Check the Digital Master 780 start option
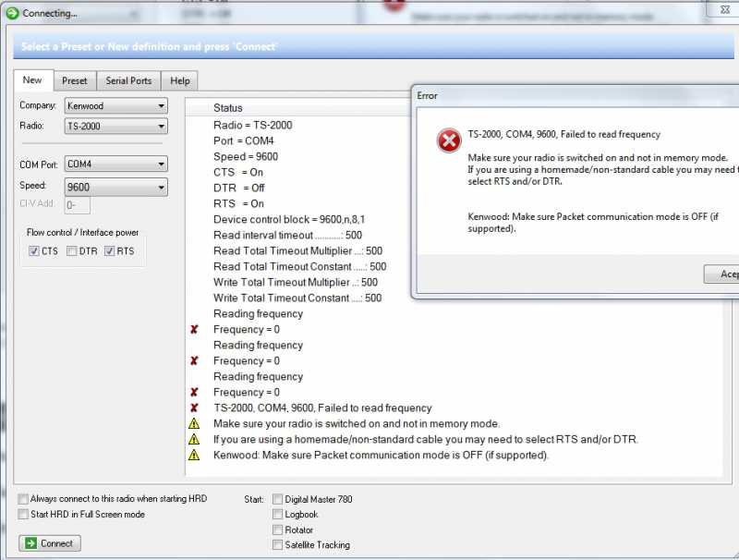739x560 pixels. [278, 499]
